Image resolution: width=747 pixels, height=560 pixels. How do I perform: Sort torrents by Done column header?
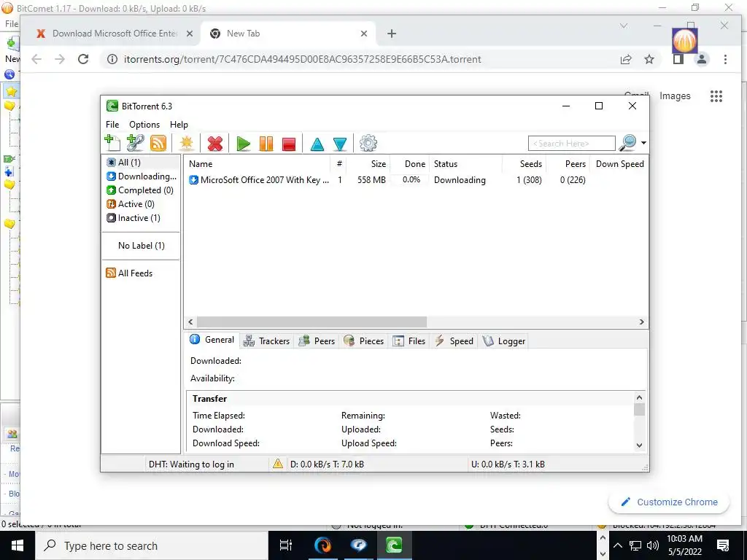click(x=410, y=164)
